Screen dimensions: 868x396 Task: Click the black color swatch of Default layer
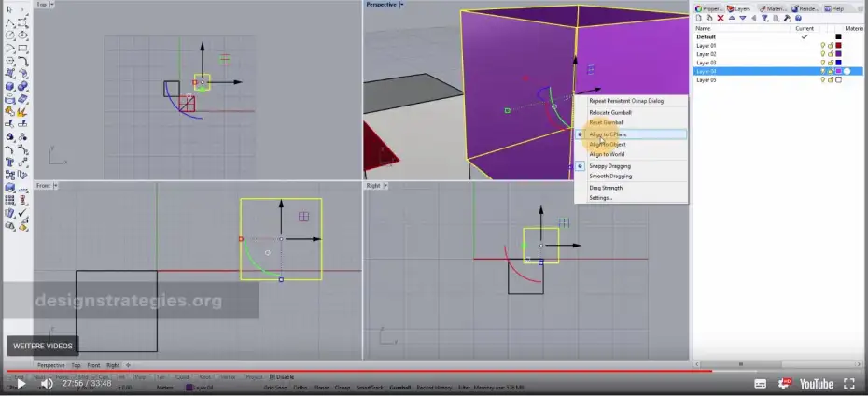coord(839,36)
